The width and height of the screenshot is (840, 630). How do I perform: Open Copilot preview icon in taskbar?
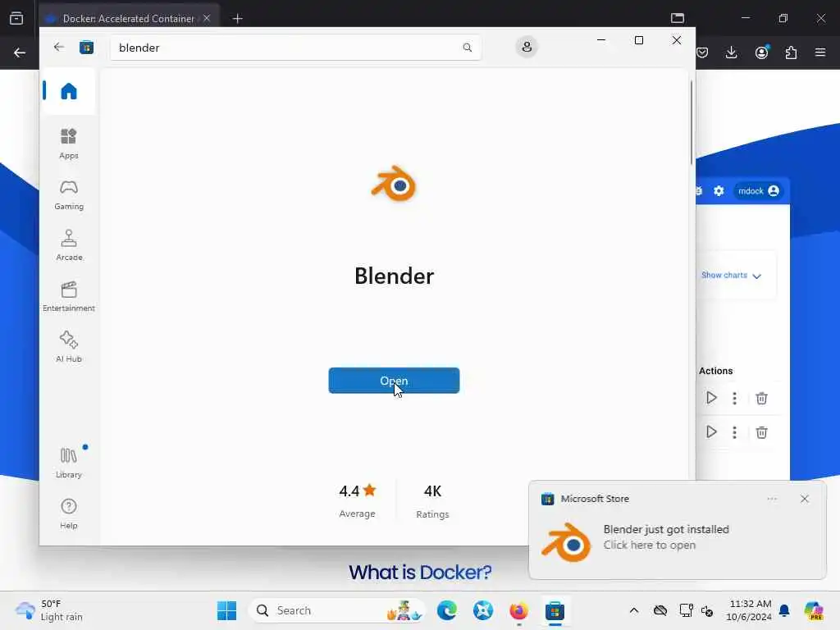coord(814,610)
